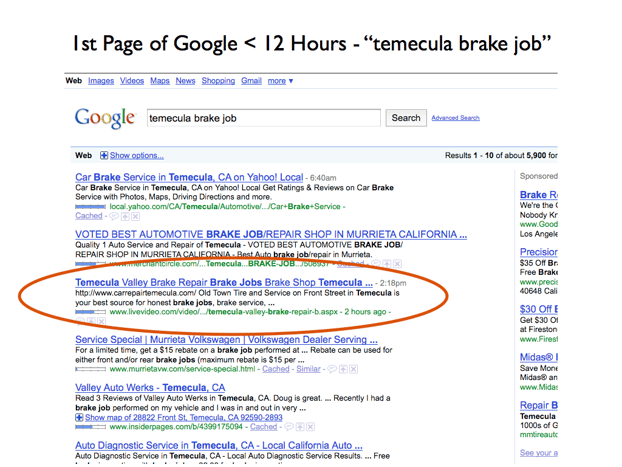622x467 pixels.
Task: Click the green www.murrietavw.com/service-special.html URL
Action: click(x=182, y=369)
